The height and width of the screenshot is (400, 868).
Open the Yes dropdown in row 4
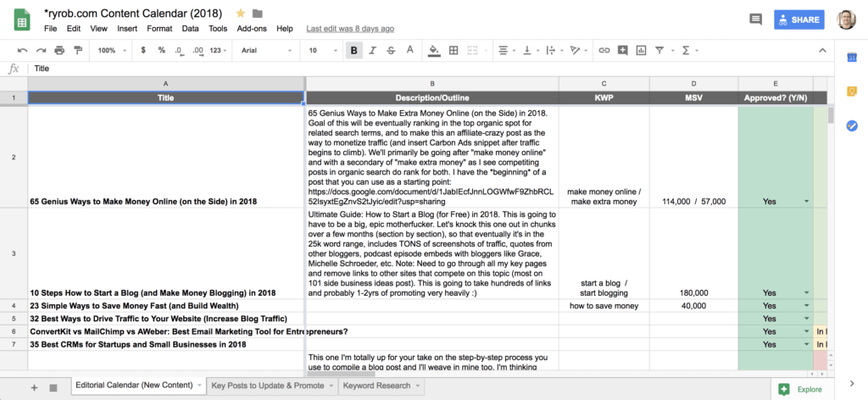tap(806, 306)
